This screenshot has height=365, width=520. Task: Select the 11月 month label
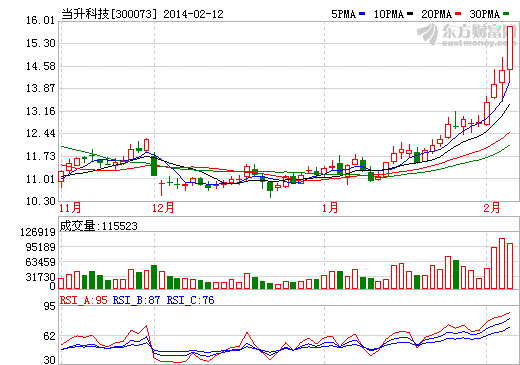(x=70, y=208)
